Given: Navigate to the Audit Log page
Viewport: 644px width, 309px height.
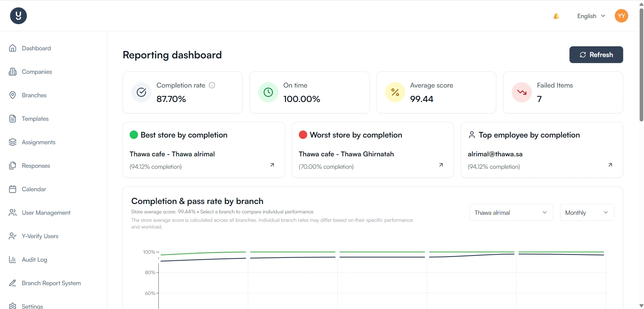Looking at the screenshot, I should (x=34, y=260).
